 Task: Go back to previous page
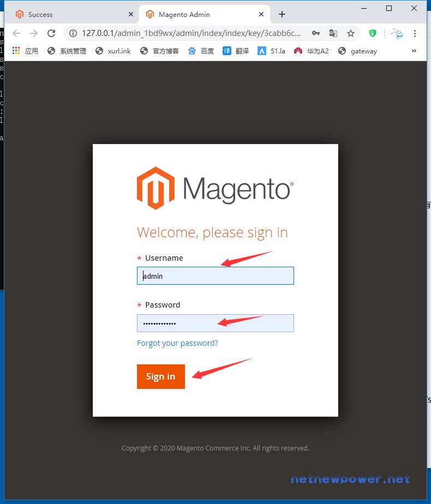[x=16, y=33]
